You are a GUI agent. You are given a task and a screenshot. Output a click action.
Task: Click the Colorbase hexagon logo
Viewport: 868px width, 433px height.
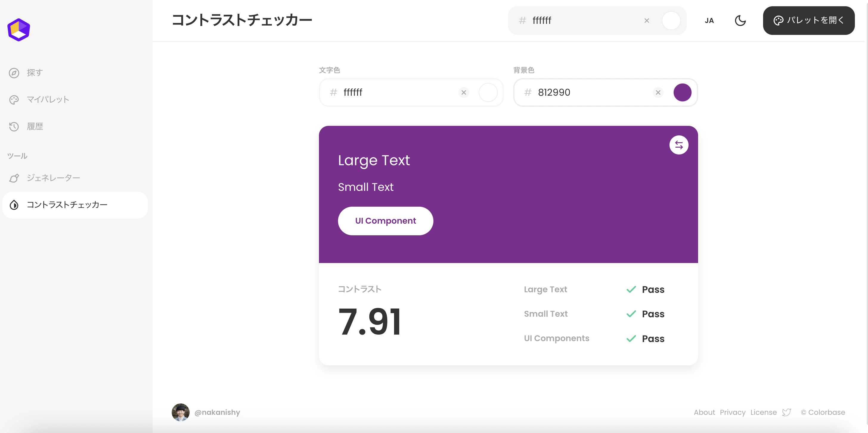point(19,30)
